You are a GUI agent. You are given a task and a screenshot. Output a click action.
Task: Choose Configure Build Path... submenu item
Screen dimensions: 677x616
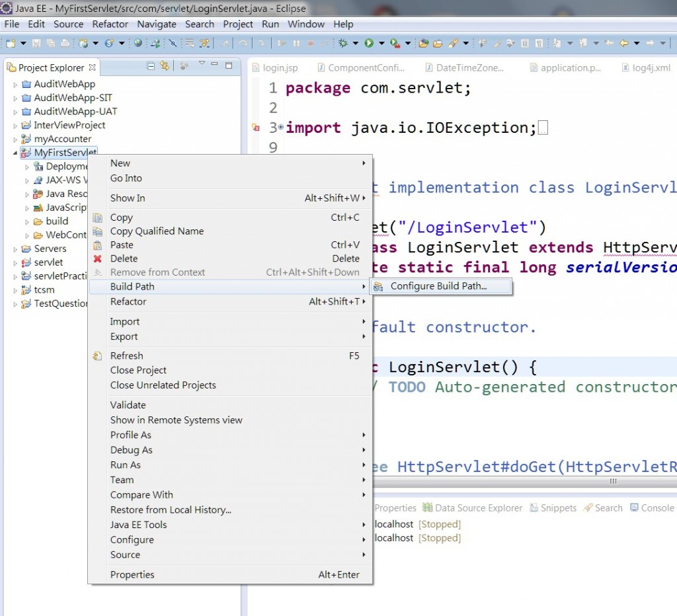click(x=441, y=286)
